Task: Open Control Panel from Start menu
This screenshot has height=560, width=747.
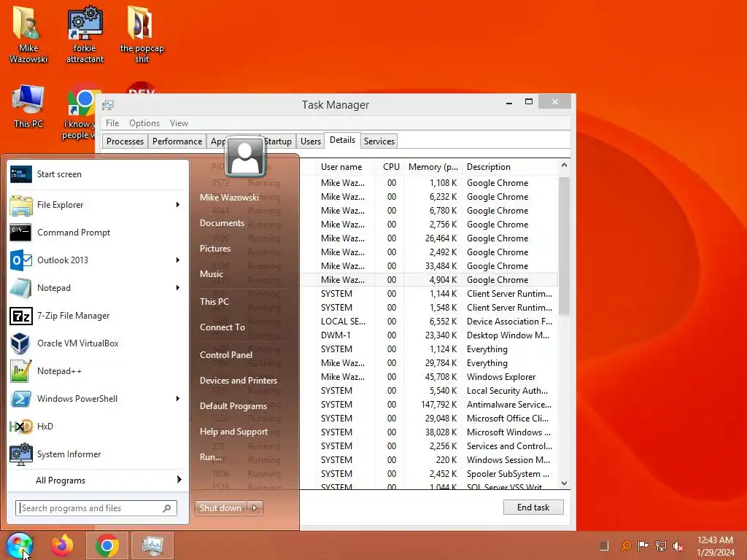Action: (x=226, y=355)
